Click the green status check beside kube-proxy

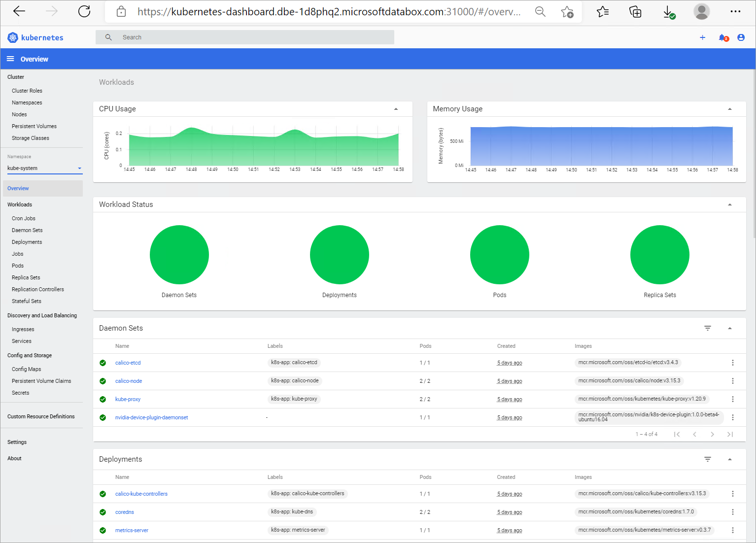pyautogui.click(x=103, y=399)
